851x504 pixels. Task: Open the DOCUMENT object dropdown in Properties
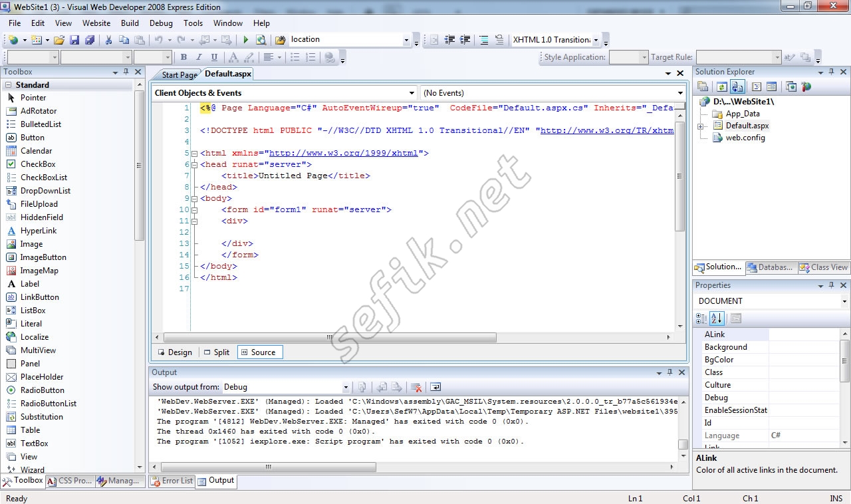tap(844, 301)
